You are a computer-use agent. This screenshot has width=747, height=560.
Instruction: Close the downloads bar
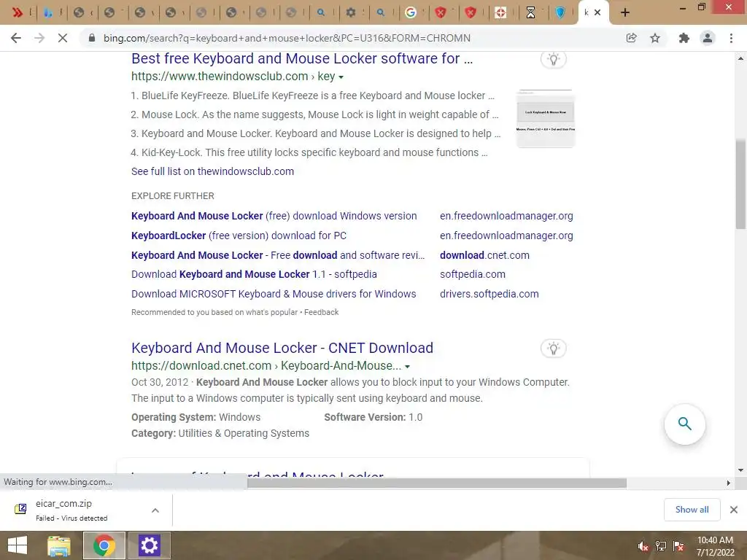click(x=734, y=510)
